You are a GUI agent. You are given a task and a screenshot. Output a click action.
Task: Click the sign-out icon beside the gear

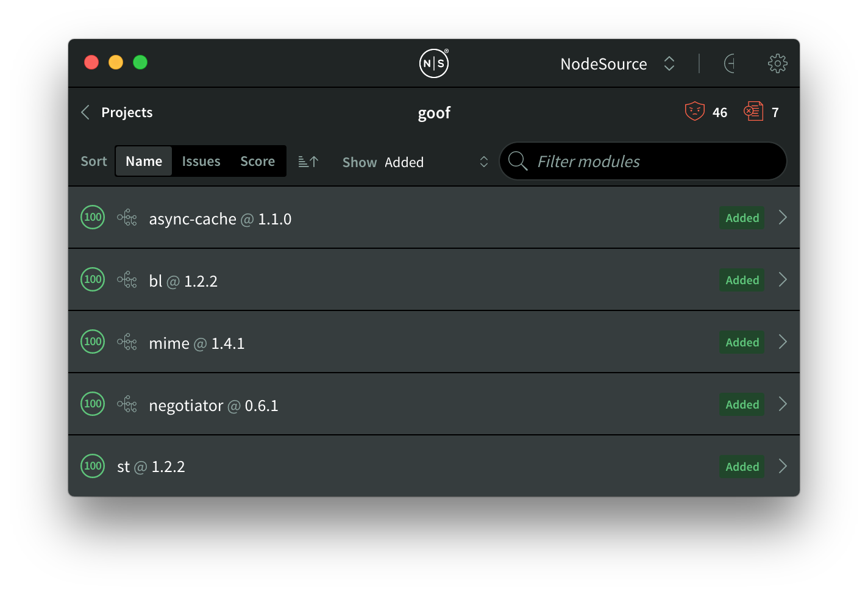click(x=729, y=63)
